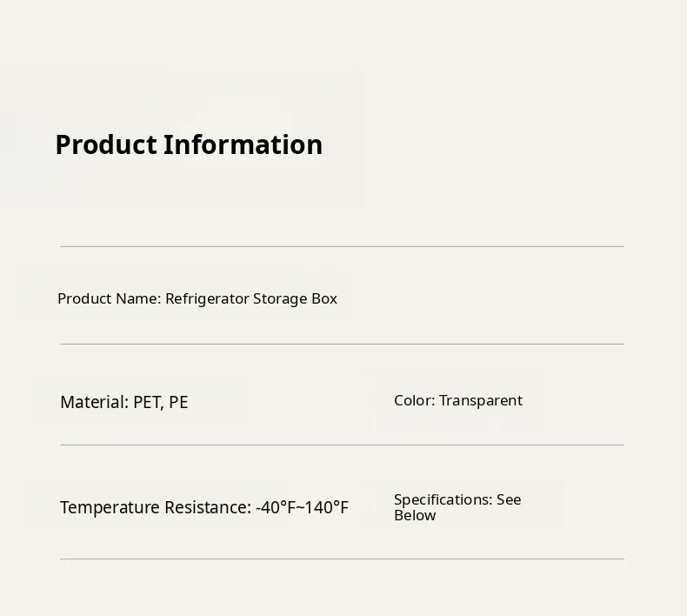Click the "Temperature Resistance:" label
The height and width of the screenshot is (616, 687).
click(x=155, y=507)
